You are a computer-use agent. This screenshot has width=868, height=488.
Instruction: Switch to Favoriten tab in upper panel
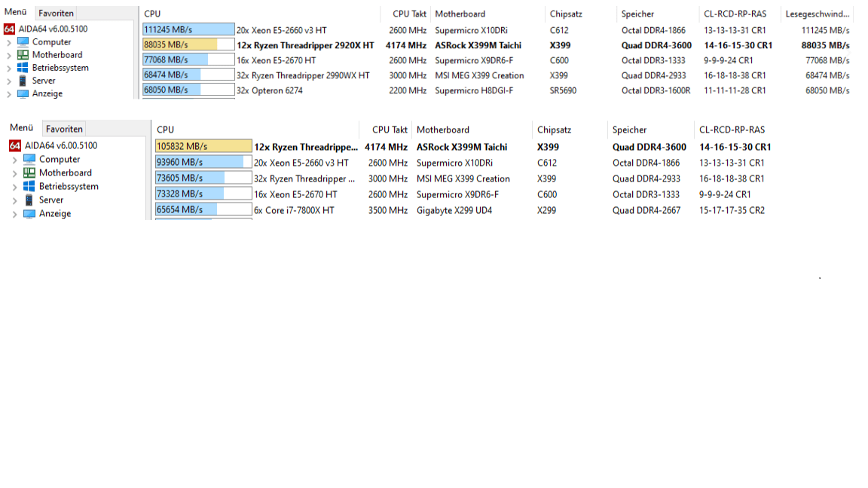click(56, 13)
